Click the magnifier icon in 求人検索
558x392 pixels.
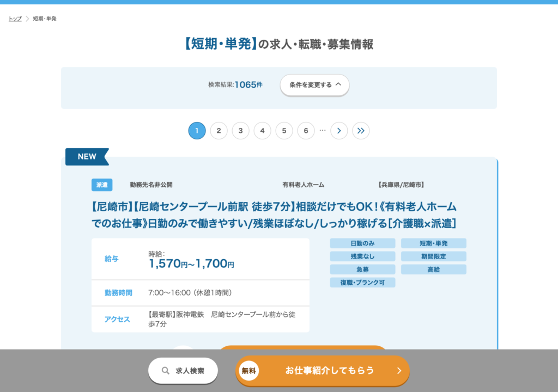point(166,371)
